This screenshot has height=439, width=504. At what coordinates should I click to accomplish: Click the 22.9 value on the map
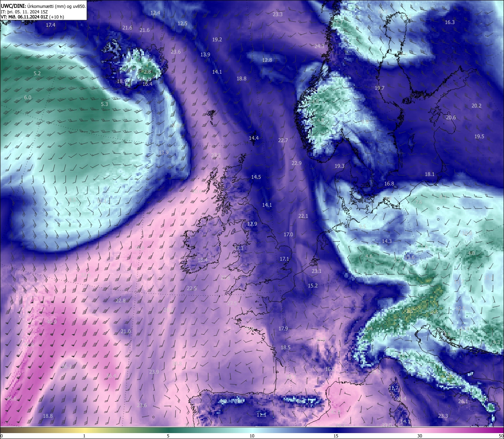tap(296, 163)
